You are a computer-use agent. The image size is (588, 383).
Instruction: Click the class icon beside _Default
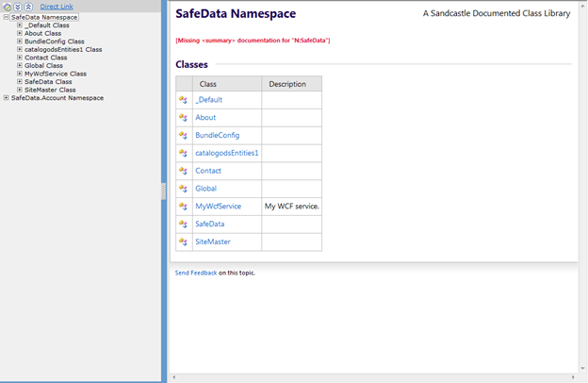pyautogui.click(x=184, y=100)
